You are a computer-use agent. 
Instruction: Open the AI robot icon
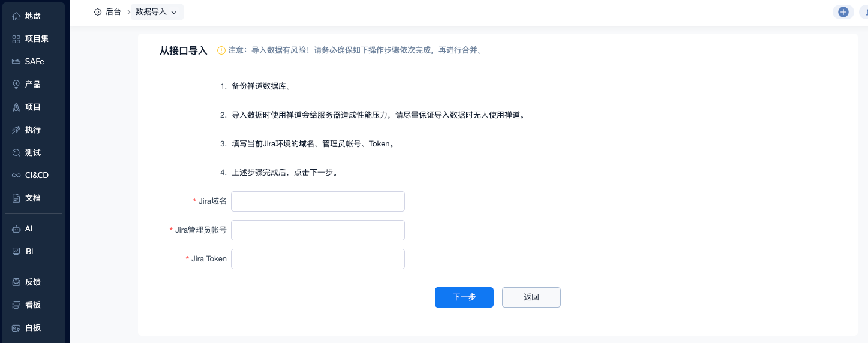point(16,229)
